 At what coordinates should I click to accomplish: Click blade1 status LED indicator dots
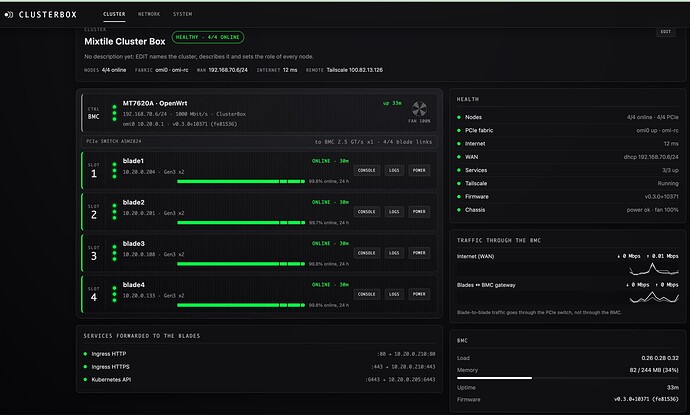[x=114, y=171]
